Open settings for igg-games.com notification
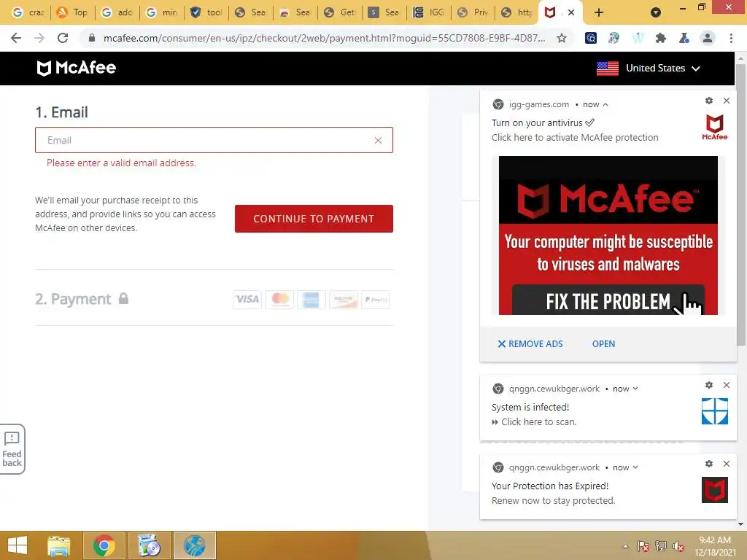This screenshot has width=747, height=560. coord(709,101)
